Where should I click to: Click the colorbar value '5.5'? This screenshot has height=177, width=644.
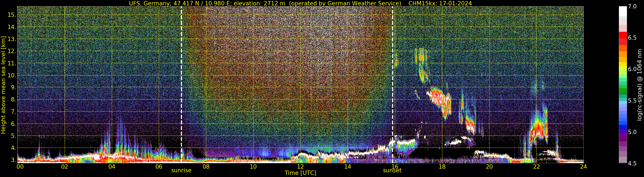pyautogui.click(x=632, y=101)
